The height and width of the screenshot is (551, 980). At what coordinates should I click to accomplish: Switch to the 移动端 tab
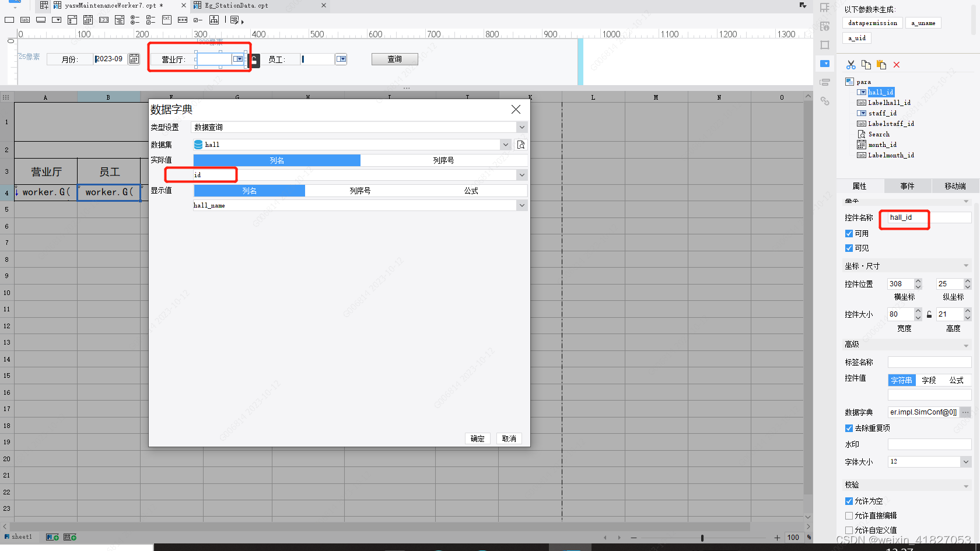(x=956, y=186)
